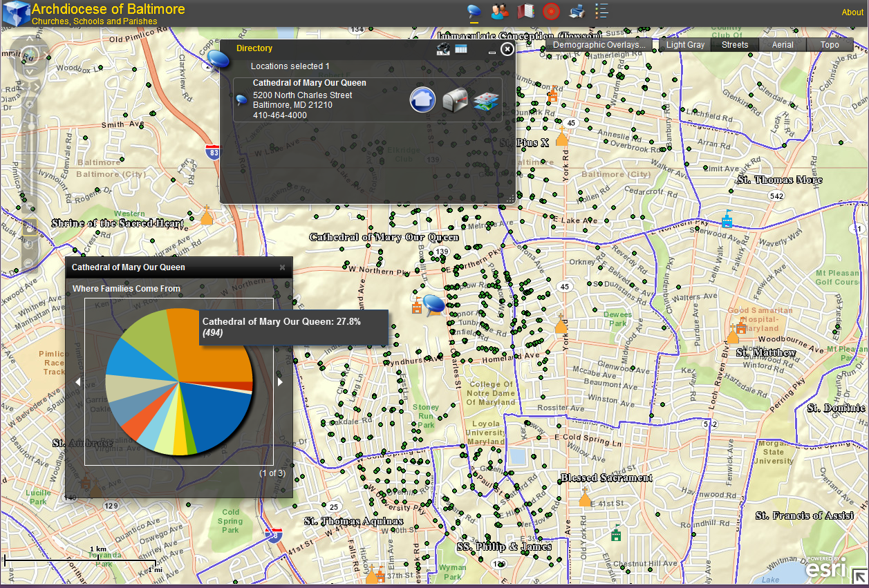Pan the map down with navigation arrow
869x588 pixels.
[x=29, y=70]
